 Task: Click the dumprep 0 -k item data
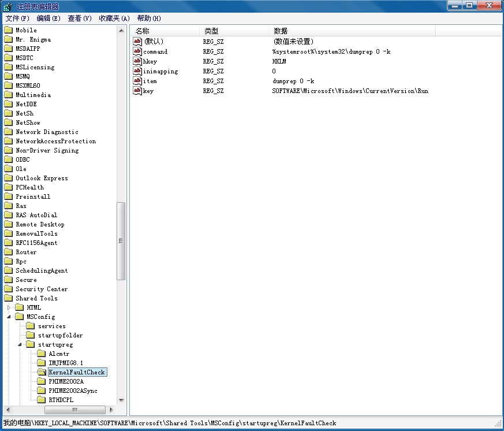point(293,81)
